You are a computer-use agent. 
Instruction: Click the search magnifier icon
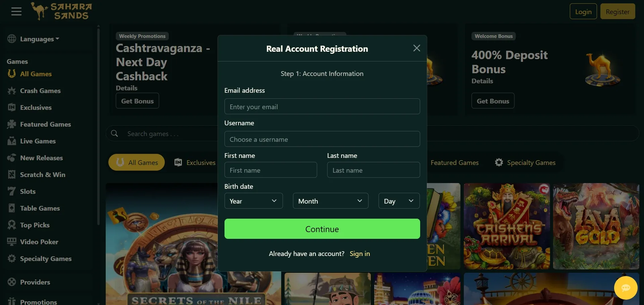click(x=114, y=133)
